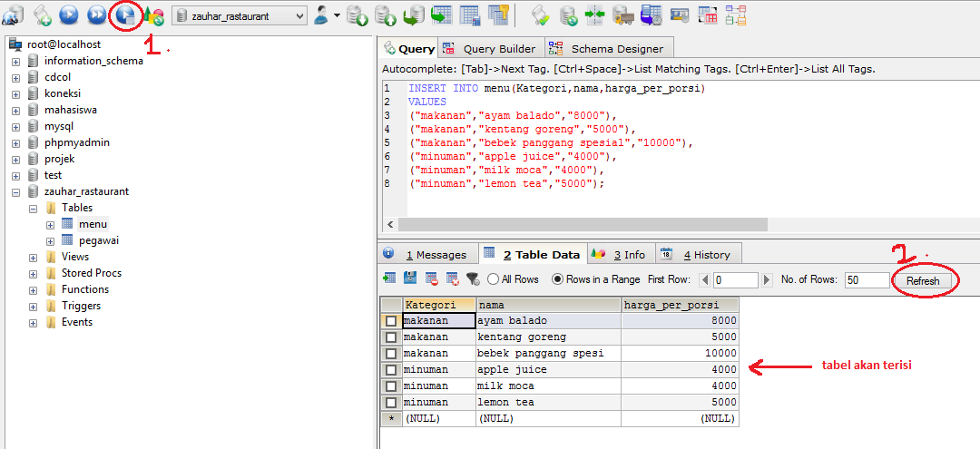980x449 pixels.
Task: Tick the checkbox for milk moca row
Action: point(391,386)
